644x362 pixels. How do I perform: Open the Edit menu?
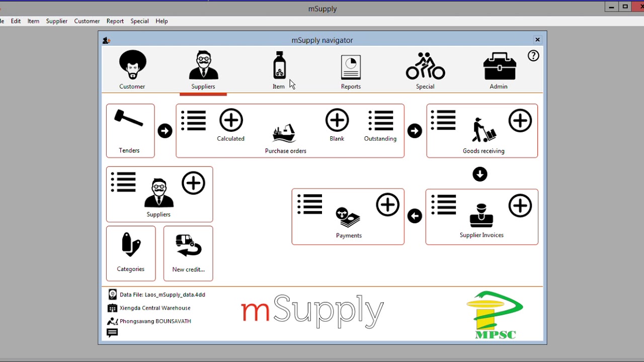pos(16,21)
